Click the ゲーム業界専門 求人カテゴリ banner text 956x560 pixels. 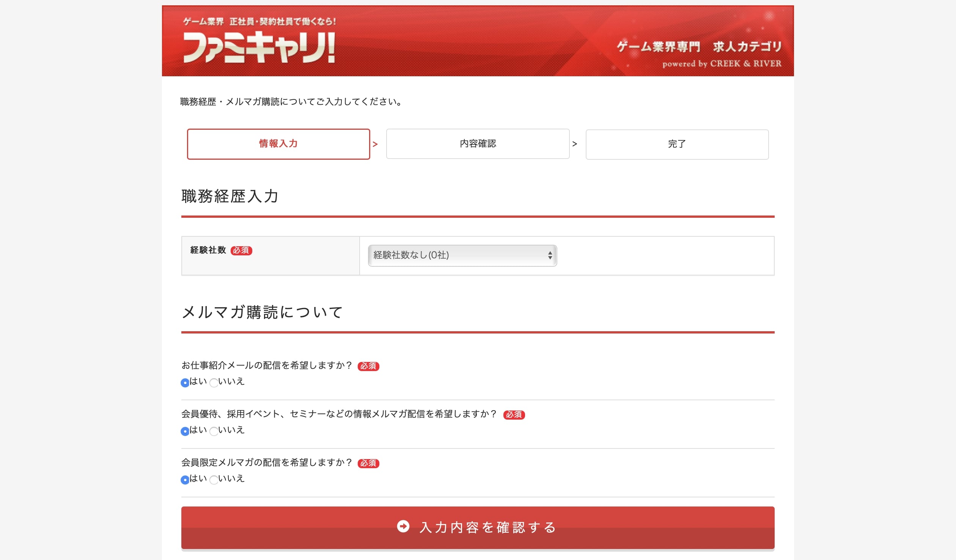[x=699, y=47]
